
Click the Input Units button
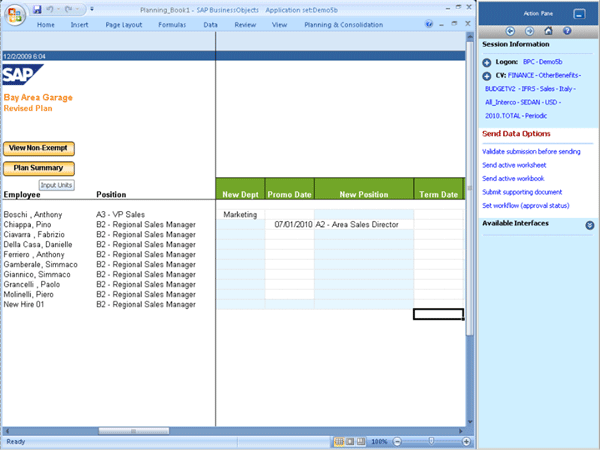tap(57, 185)
